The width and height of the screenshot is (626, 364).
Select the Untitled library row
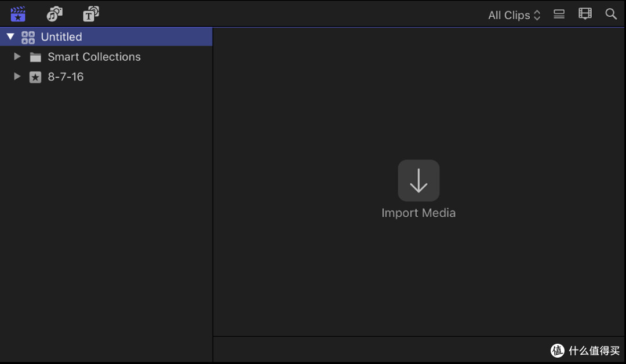pyautogui.click(x=106, y=37)
